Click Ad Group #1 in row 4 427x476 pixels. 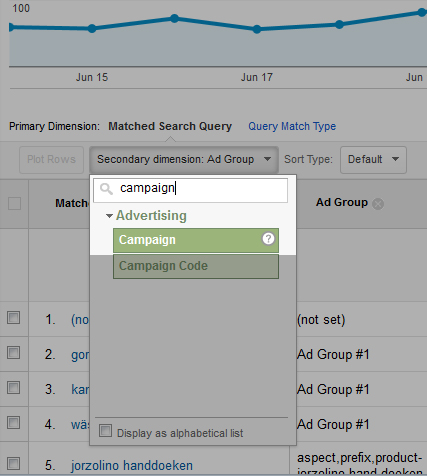333,424
